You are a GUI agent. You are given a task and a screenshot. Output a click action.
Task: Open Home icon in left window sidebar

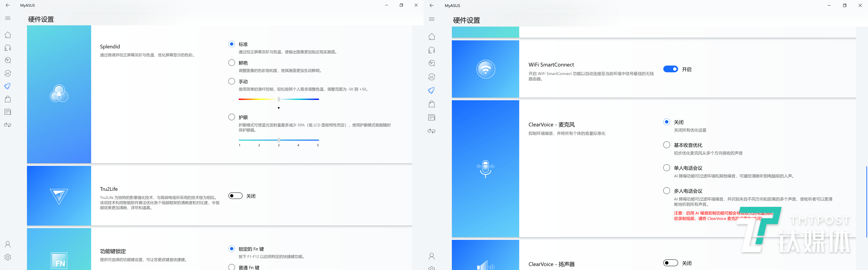[8, 35]
